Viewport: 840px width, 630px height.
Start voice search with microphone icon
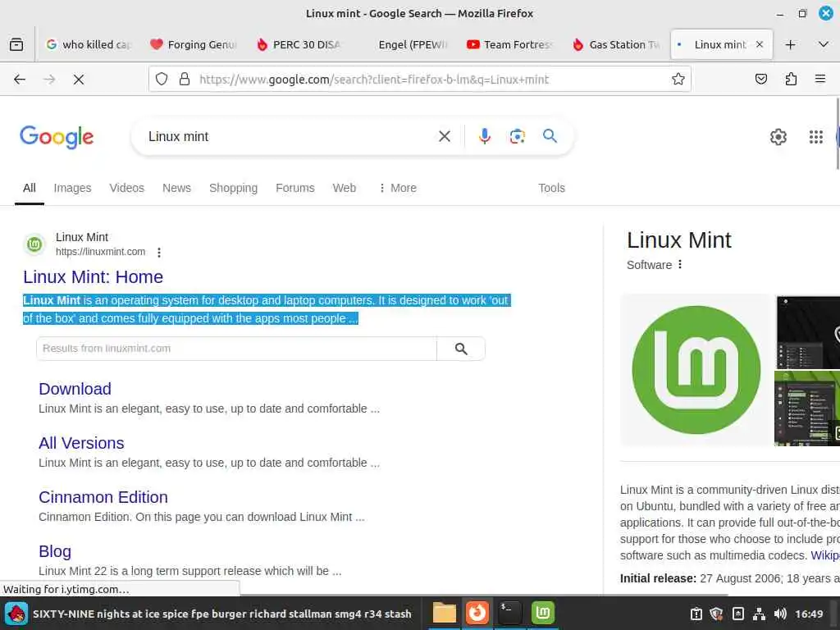[484, 137]
